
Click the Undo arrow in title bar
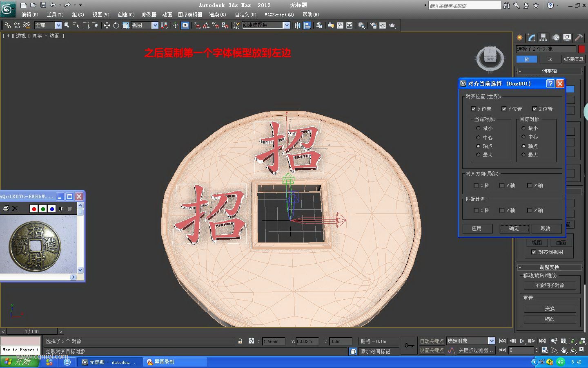click(x=53, y=5)
